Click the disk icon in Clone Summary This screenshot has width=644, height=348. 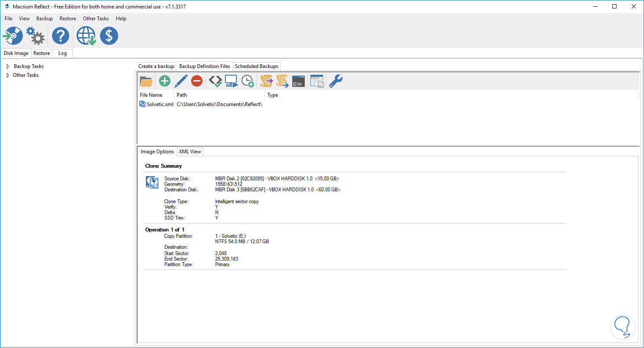pos(152,182)
